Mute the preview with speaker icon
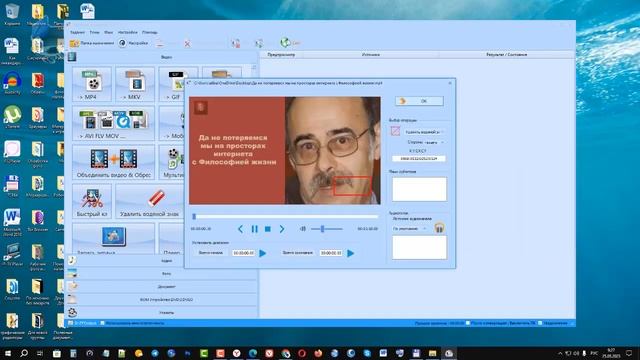The image size is (640, 360). 302,229
